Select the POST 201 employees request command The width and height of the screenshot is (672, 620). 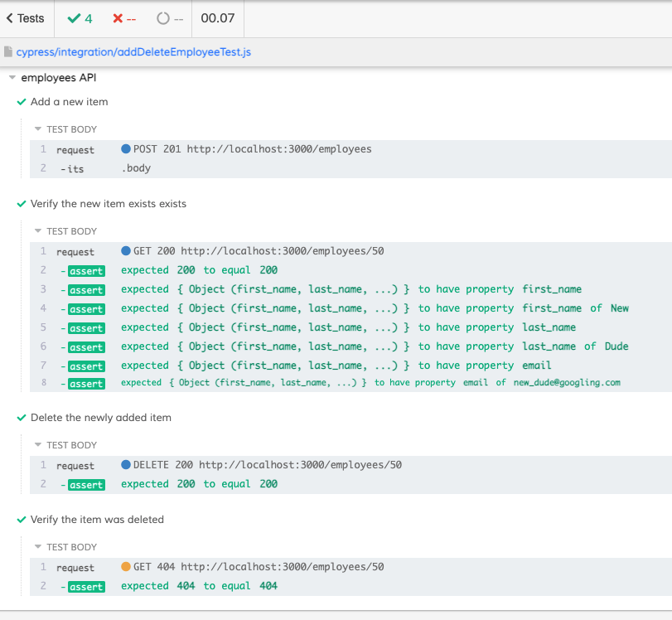pyautogui.click(x=351, y=149)
